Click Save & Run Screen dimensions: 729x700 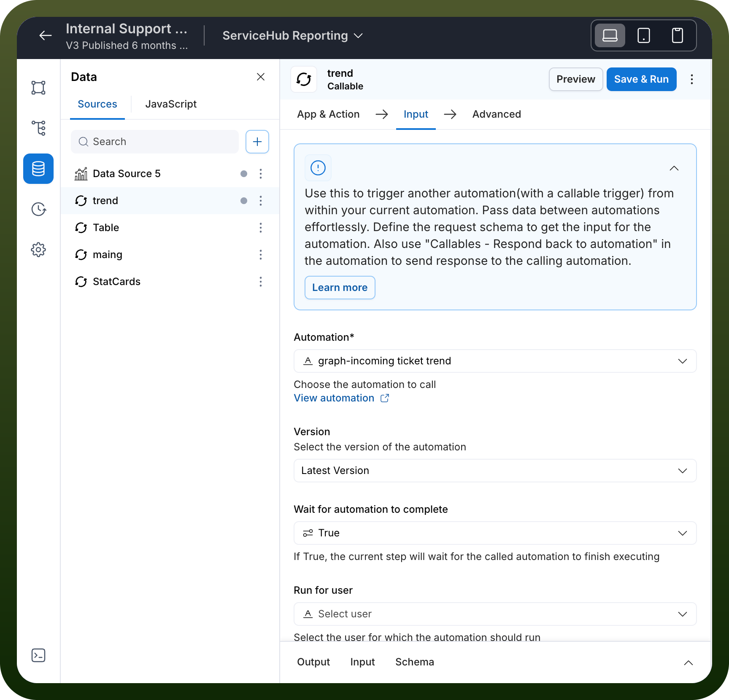(x=641, y=79)
